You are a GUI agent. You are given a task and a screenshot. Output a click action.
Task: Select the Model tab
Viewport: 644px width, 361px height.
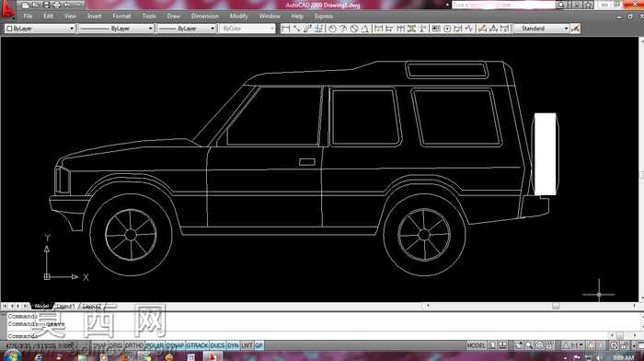click(41, 307)
